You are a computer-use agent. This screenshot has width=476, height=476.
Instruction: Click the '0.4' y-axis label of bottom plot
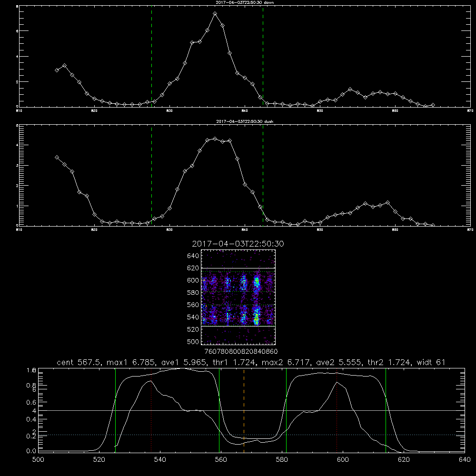tap(31, 419)
